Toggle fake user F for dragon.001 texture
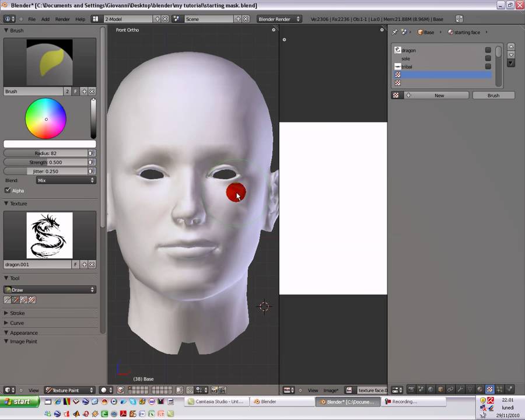The image size is (525, 420). pos(76,264)
